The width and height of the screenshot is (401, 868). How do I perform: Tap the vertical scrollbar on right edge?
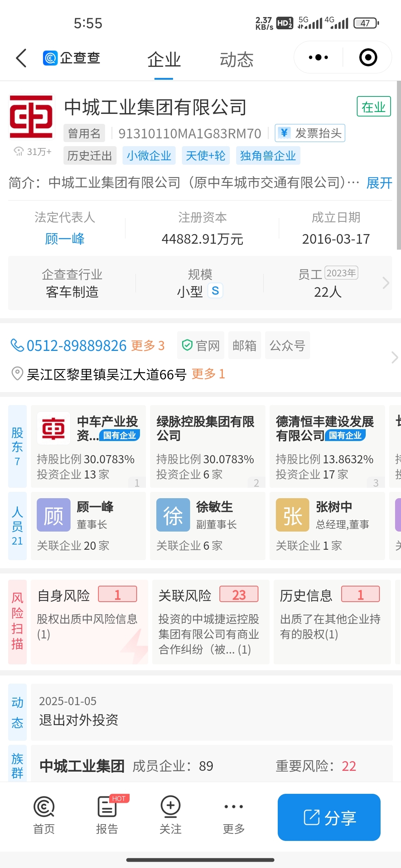point(399,165)
